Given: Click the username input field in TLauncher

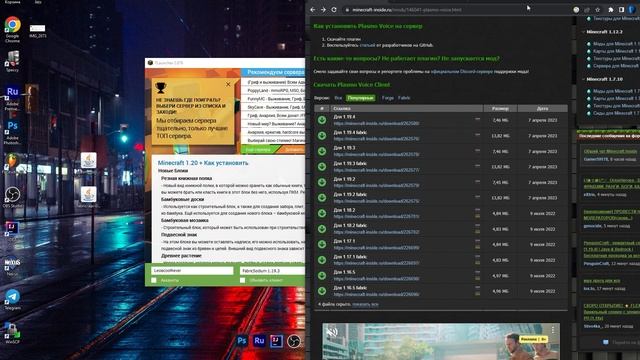Looking at the screenshot, I should pyautogui.click(x=192, y=271).
